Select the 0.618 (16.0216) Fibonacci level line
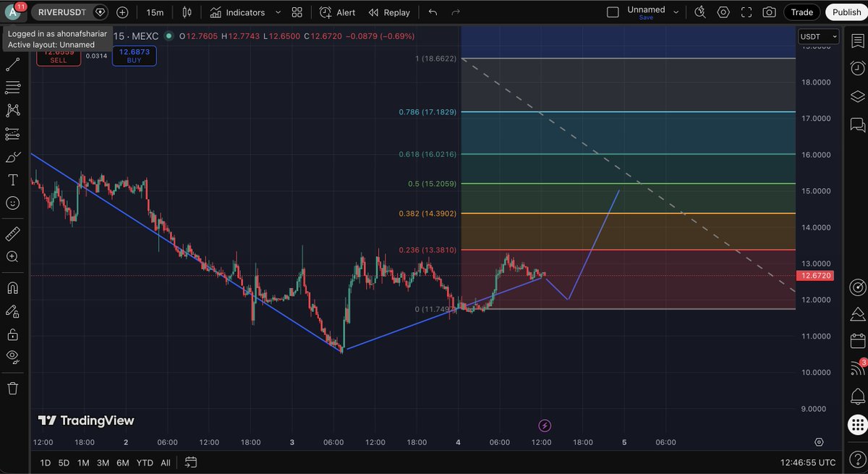868x474 pixels. pos(628,154)
